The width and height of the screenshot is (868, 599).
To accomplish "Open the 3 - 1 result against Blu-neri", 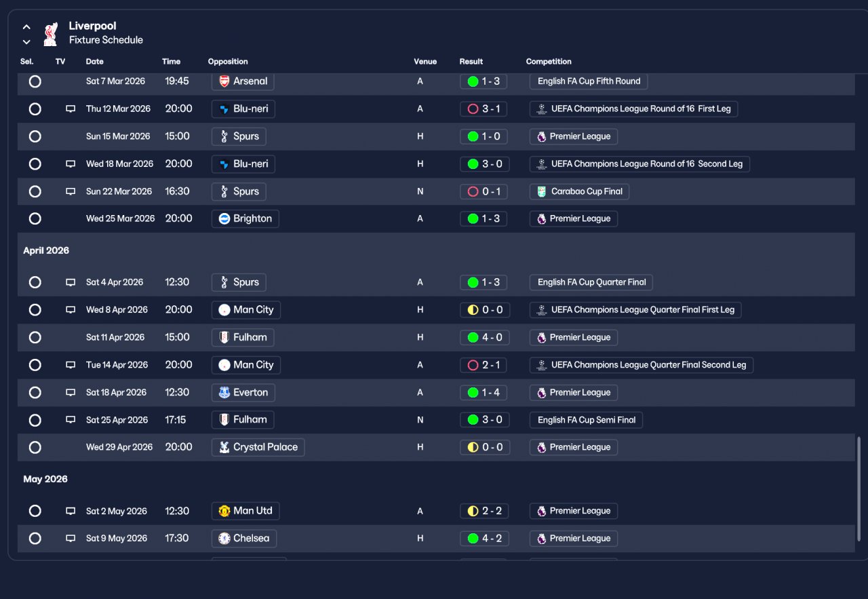I will pyautogui.click(x=484, y=109).
